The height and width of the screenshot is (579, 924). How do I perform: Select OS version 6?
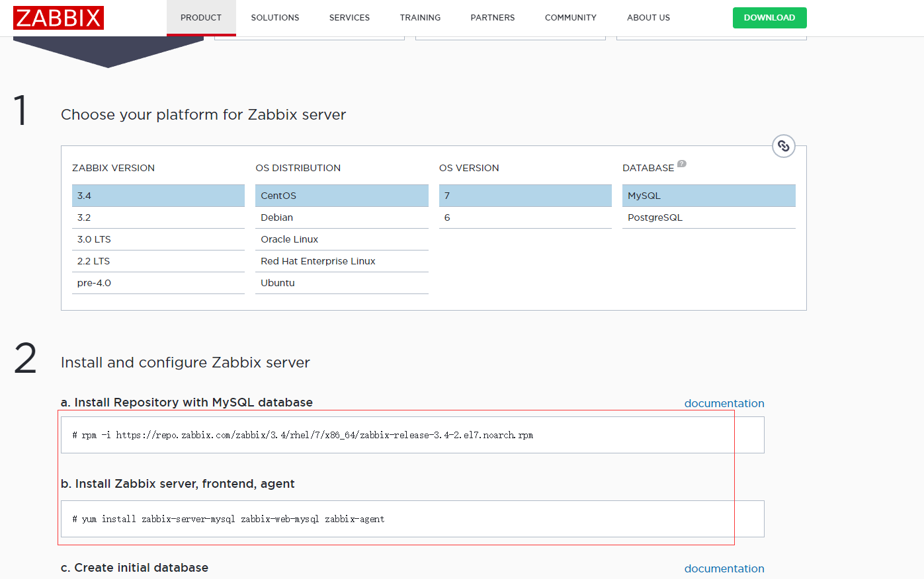(525, 217)
